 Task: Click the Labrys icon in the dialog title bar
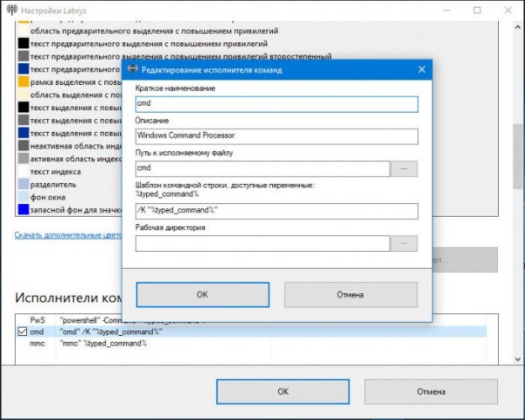pos(133,70)
